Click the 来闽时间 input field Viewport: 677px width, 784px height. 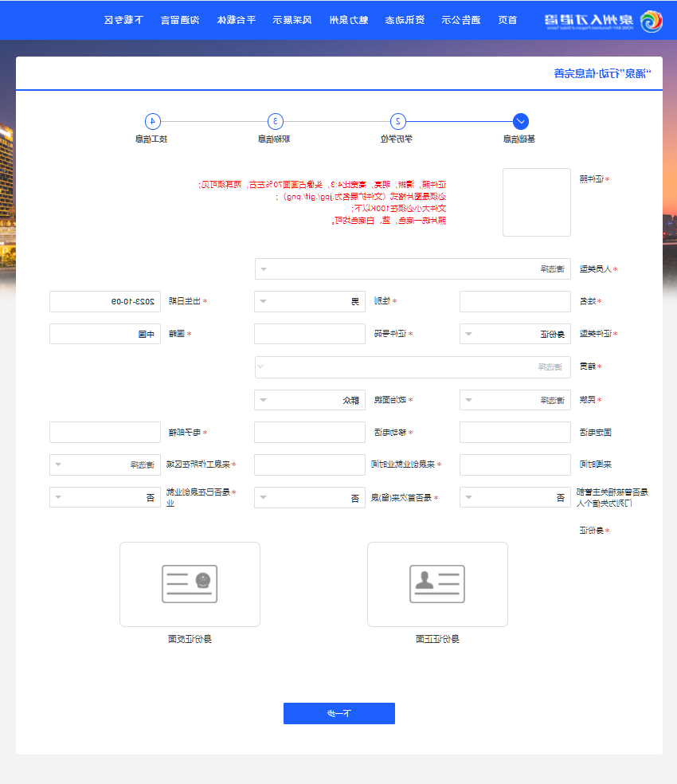pyautogui.click(x=515, y=465)
